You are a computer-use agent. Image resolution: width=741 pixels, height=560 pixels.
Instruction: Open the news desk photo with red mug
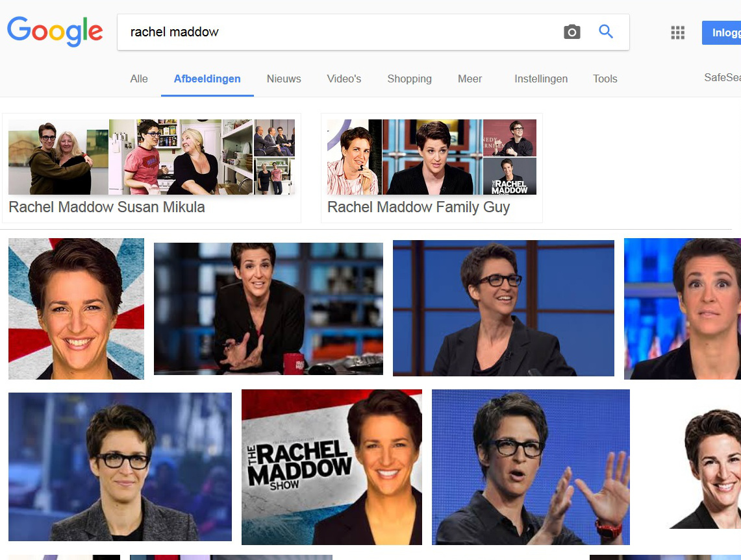[268, 309]
